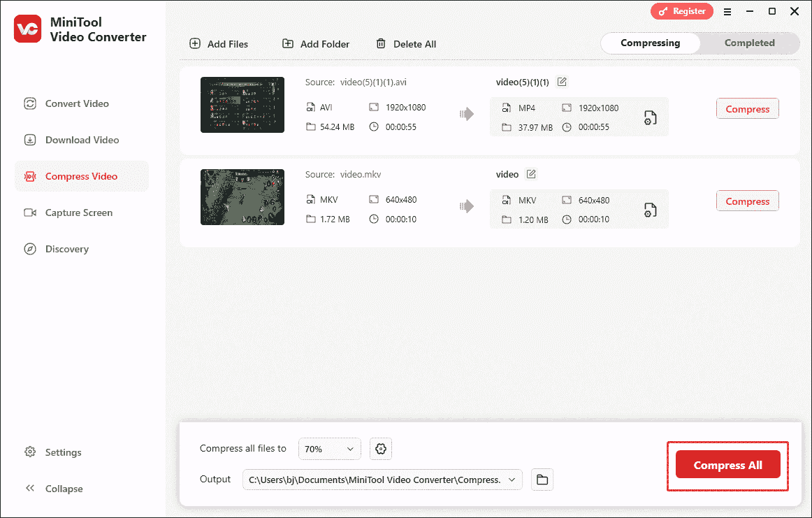Click the Discovery compass icon
Image resolution: width=812 pixels, height=518 pixels.
30,249
